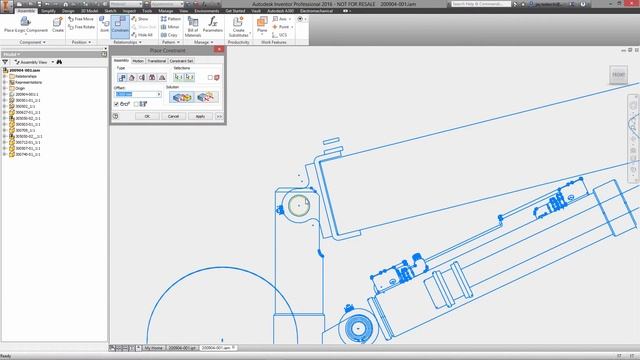Select the Insert constraint type icon
The height and width of the screenshot is (360, 640).
pos(152,77)
